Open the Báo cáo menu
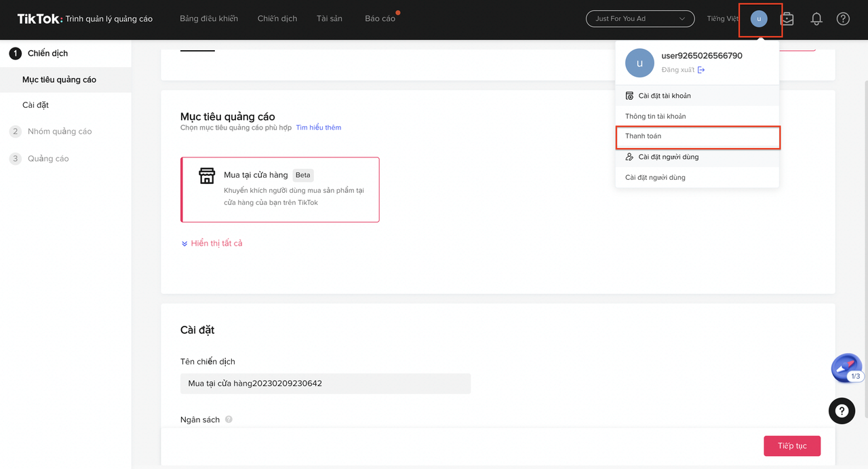The width and height of the screenshot is (868, 469). click(380, 19)
